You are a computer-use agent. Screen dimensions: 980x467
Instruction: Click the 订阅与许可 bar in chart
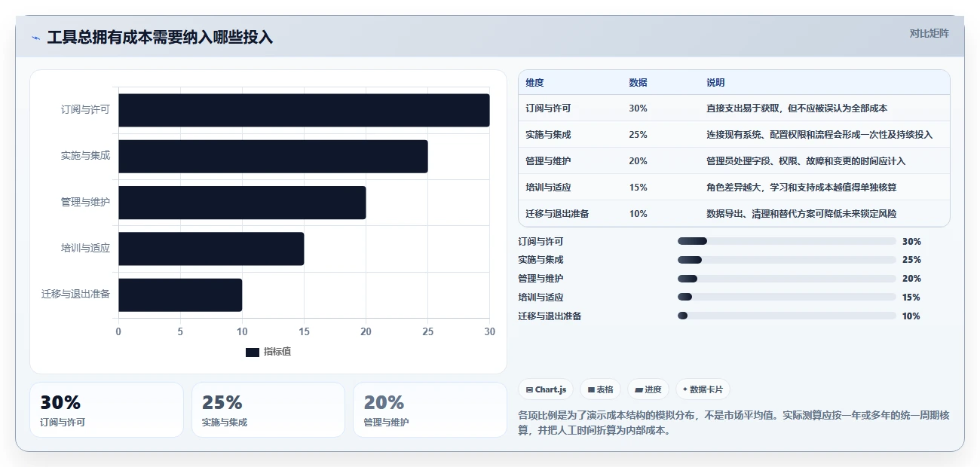304,110
